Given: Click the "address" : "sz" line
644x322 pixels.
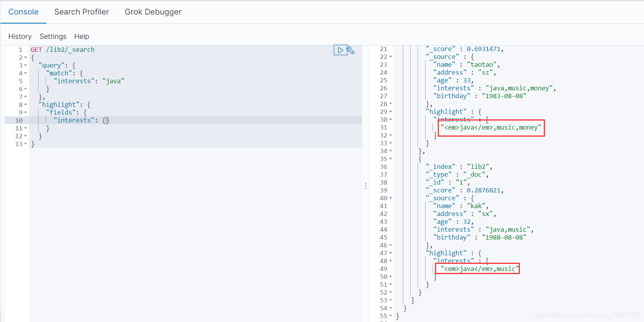Looking at the screenshot, I should pos(464,73).
